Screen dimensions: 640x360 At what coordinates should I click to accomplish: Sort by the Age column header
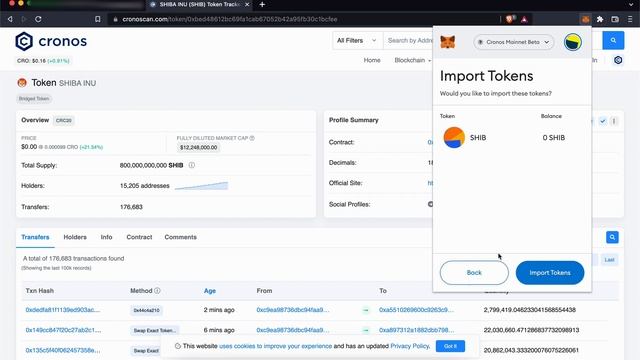pos(210,291)
